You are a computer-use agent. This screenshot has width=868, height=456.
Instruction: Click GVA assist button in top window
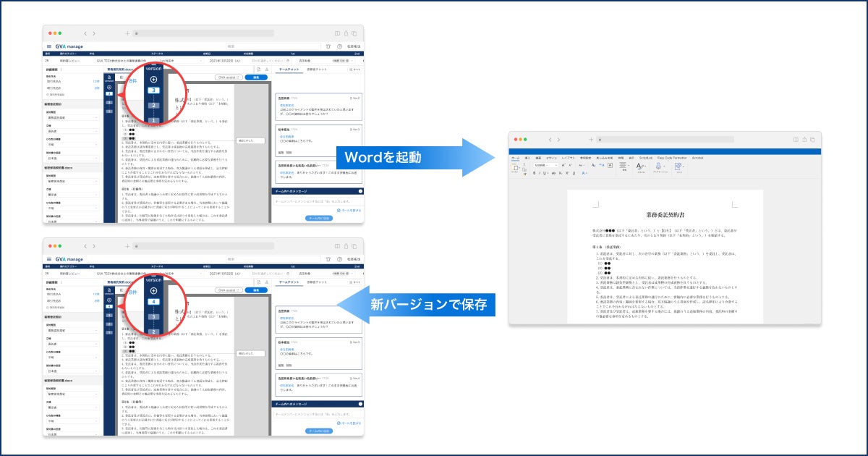228,77
